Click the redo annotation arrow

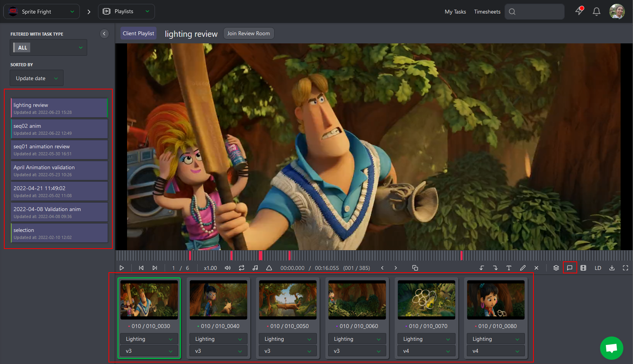coord(495,268)
